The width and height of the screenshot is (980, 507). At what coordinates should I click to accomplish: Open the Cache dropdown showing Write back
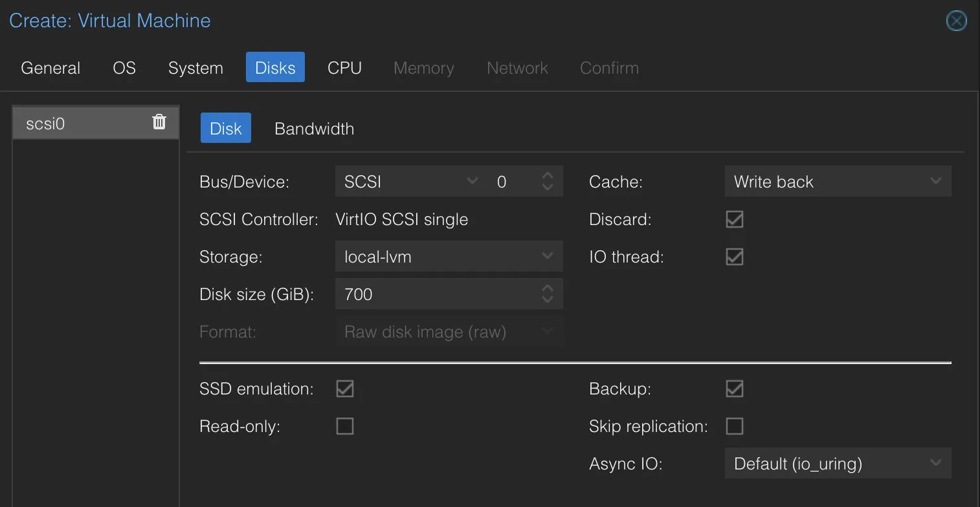(838, 182)
